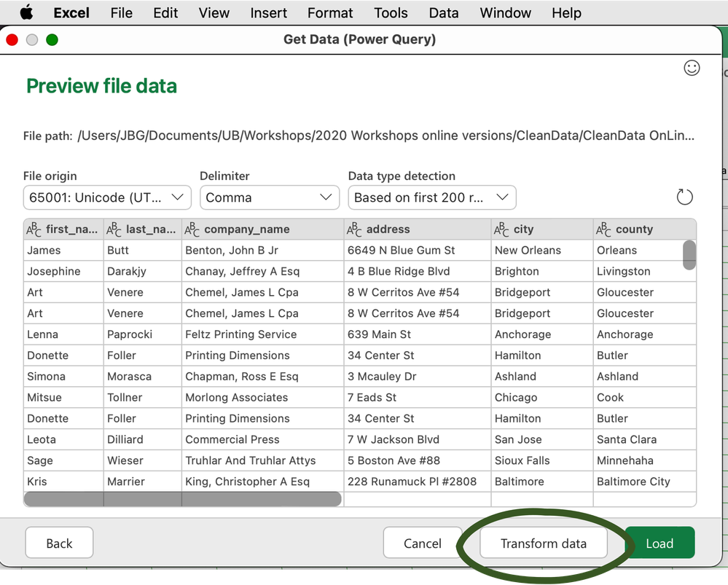Image resolution: width=728 pixels, height=585 pixels.
Task: Click the ABC type icon on county column
Action: [x=603, y=229]
